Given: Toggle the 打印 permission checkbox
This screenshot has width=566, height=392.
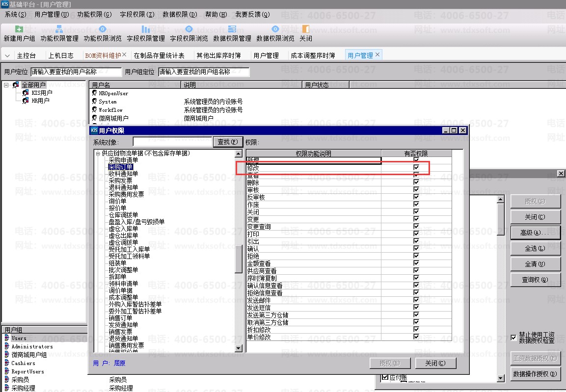Looking at the screenshot, I should (416, 234).
